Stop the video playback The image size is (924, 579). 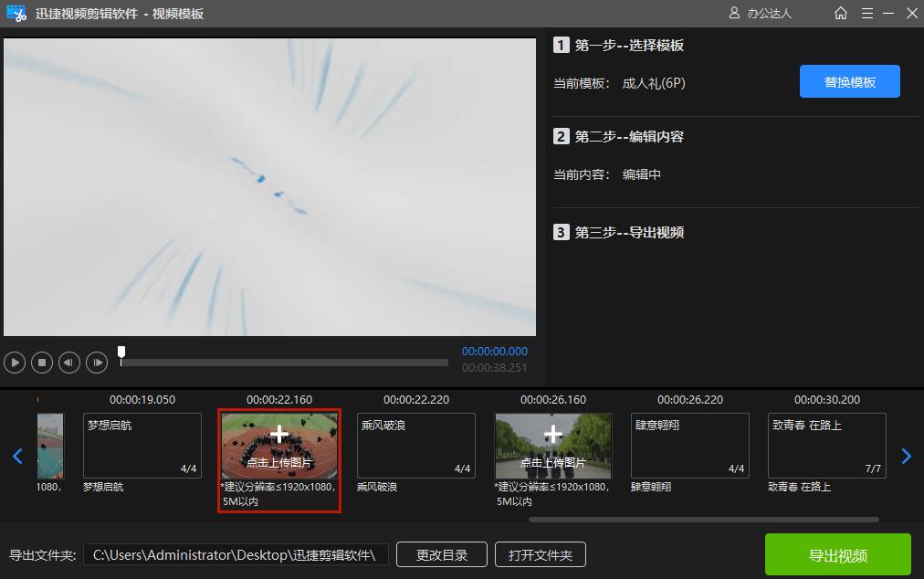tap(42, 363)
